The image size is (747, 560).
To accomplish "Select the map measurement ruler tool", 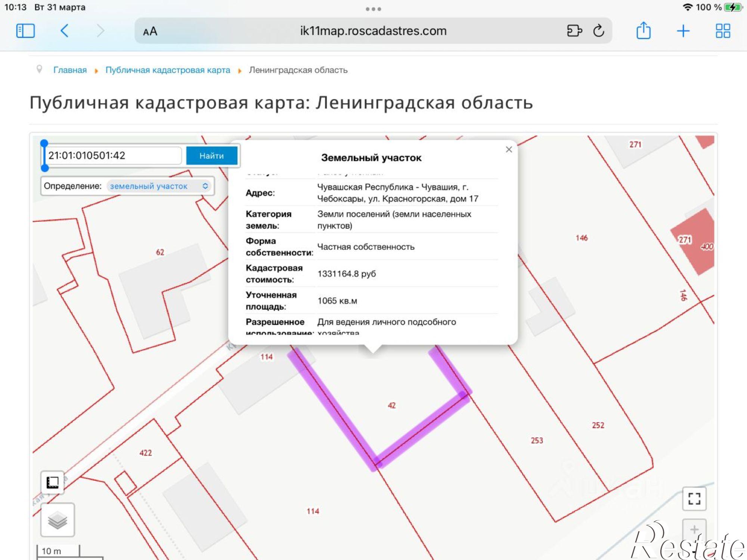I will (x=52, y=482).
